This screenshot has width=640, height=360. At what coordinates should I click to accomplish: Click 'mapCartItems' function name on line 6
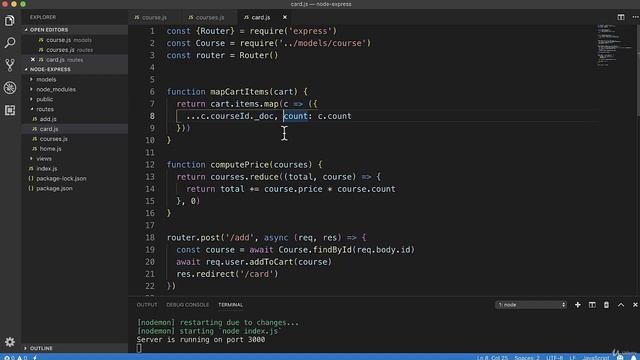pos(239,92)
